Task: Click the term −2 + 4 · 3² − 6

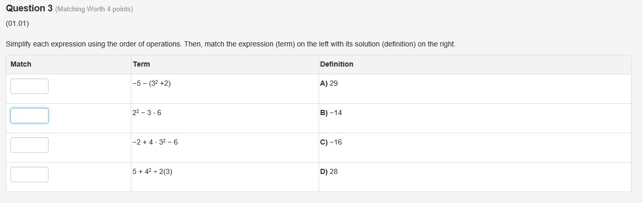Action: click(155, 142)
